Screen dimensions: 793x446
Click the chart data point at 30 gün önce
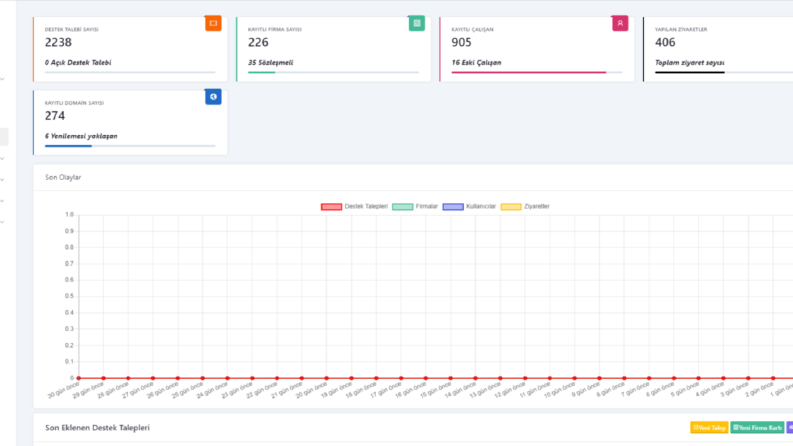pos(79,378)
